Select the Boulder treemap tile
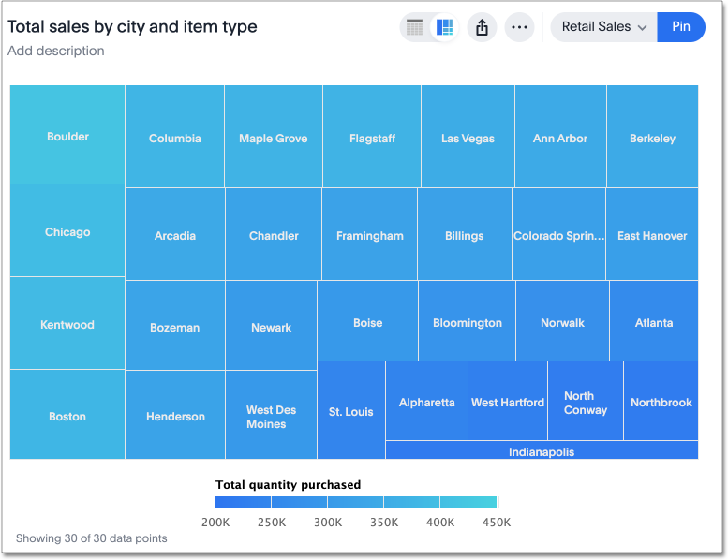This screenshot has width=728, height=560. pyautogui.click(x=67, y=136)
